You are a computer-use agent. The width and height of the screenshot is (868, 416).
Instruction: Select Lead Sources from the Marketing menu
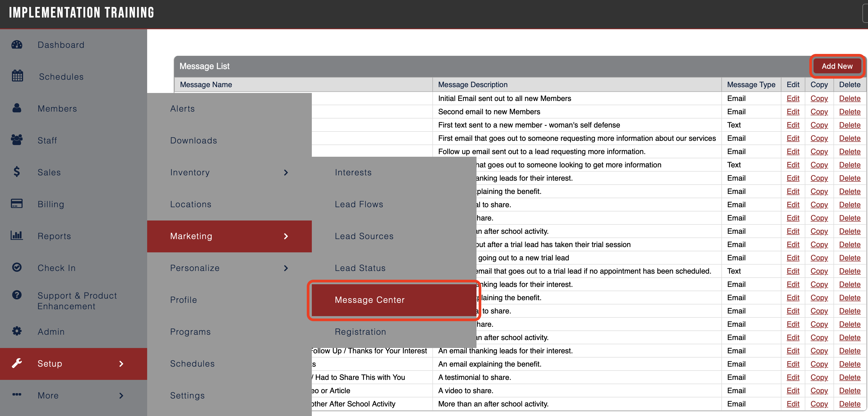(364, 236)
